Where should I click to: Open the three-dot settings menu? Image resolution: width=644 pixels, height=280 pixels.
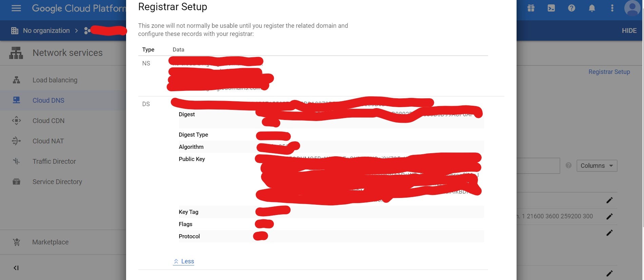coord(612,8)
